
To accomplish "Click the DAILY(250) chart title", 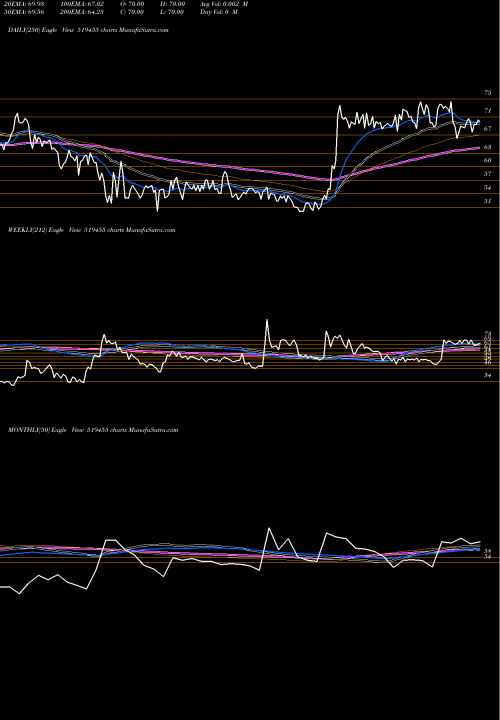I will 88,30.
